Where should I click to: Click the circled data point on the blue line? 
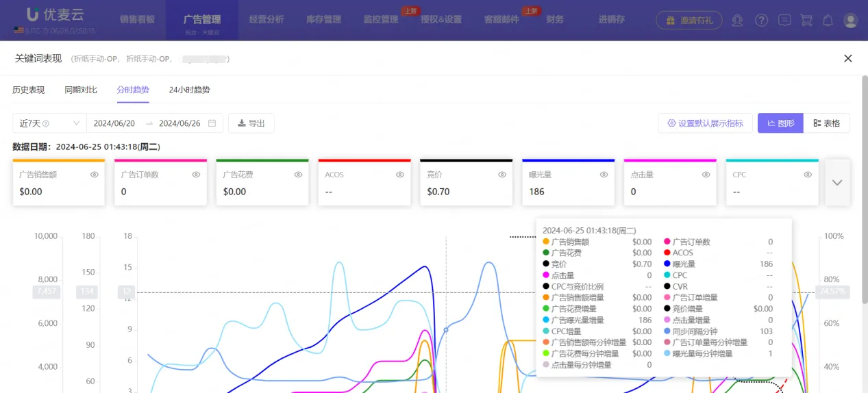pos(446,330)
